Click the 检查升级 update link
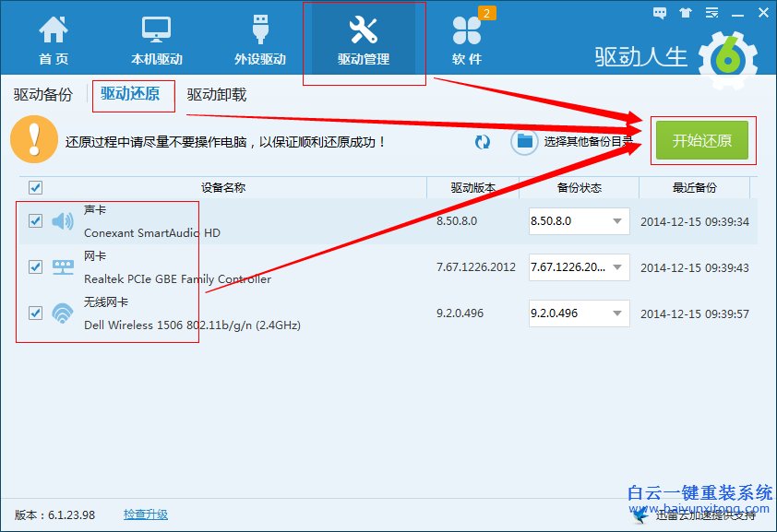This screenshot has width=777, height=532. point(145,514)
